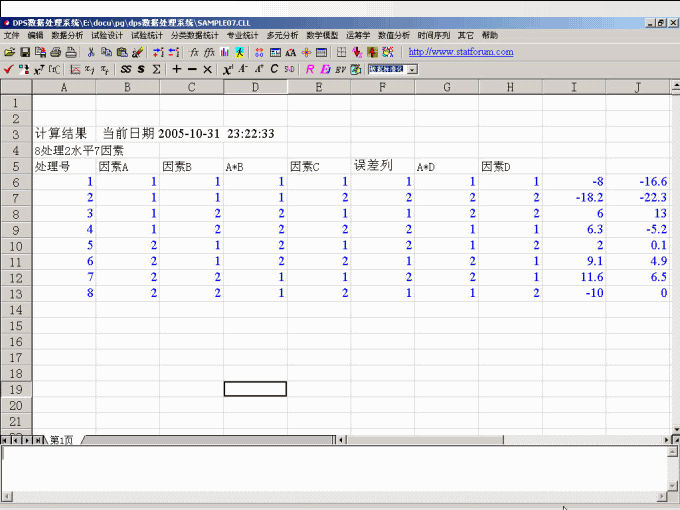Click the horizontal scrollbar right arrow
Viewport: 680px width, 510px height.
click(x=664, y=440)
